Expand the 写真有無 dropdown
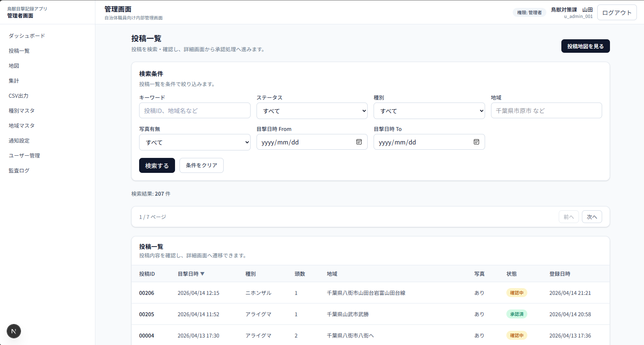644x345 pixels. (x=194, y=143)
